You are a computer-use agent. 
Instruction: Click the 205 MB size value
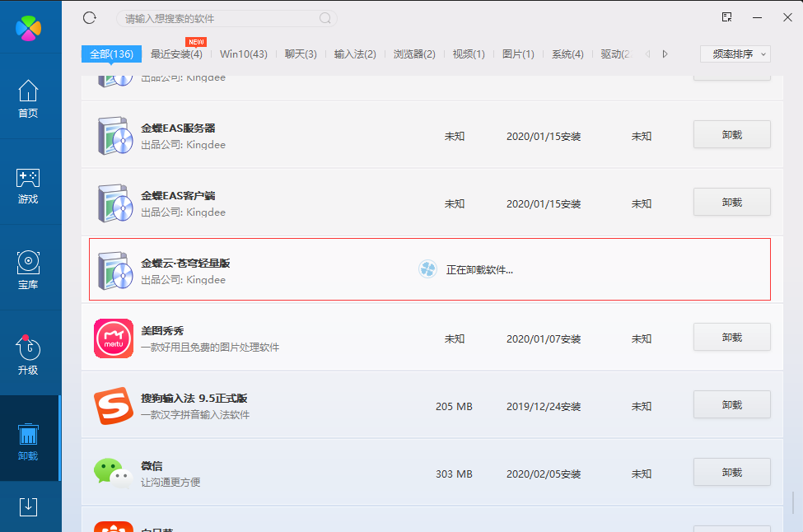point(455,407)
